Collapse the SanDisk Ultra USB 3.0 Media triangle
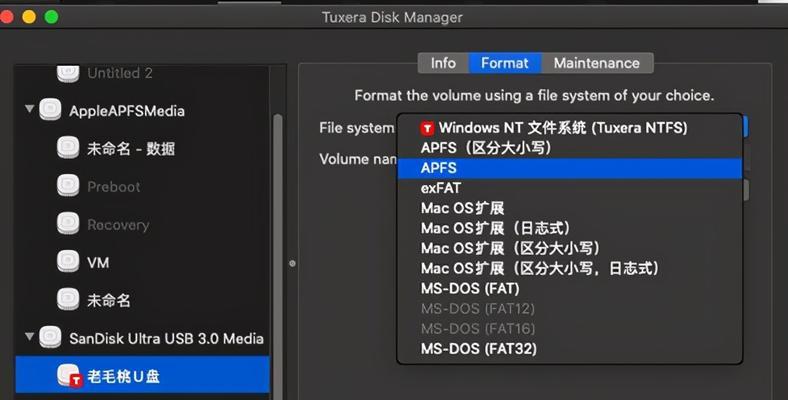 pyautogui.click(x=30, y=336)
